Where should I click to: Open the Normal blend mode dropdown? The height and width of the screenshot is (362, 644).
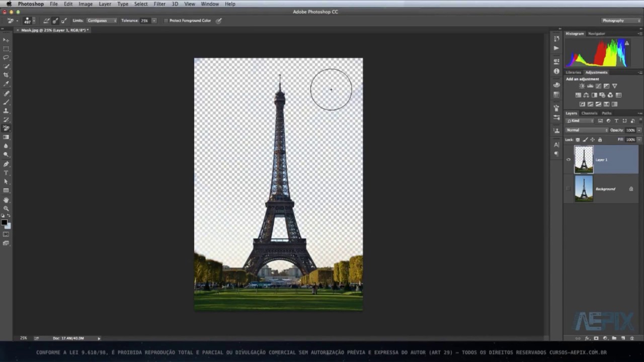click(587, 130)
